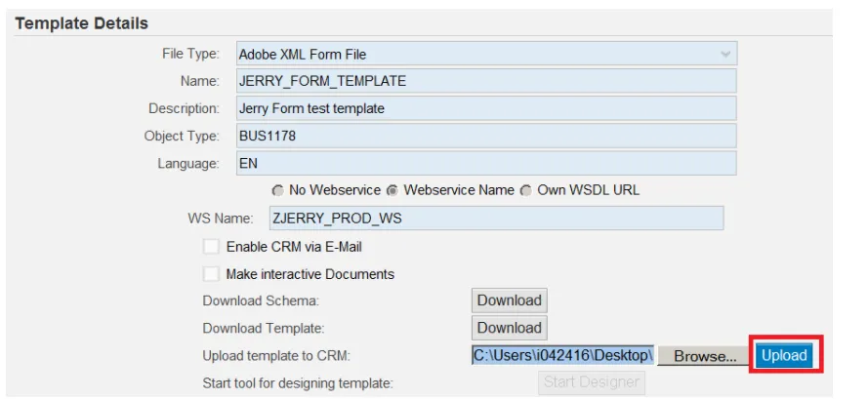This screenshot has width=868, height=399.
Task: Click the 'Description:' label
Action: [184, 108]
